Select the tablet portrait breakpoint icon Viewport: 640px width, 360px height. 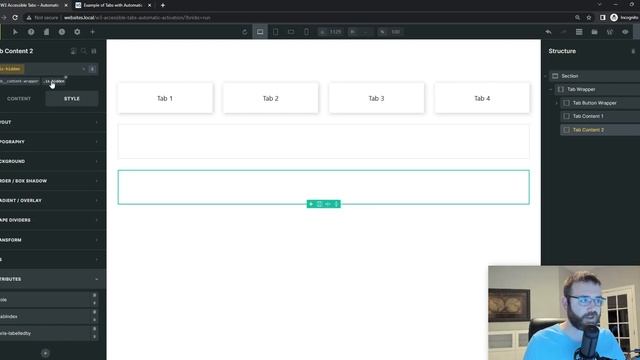[276, 32]
